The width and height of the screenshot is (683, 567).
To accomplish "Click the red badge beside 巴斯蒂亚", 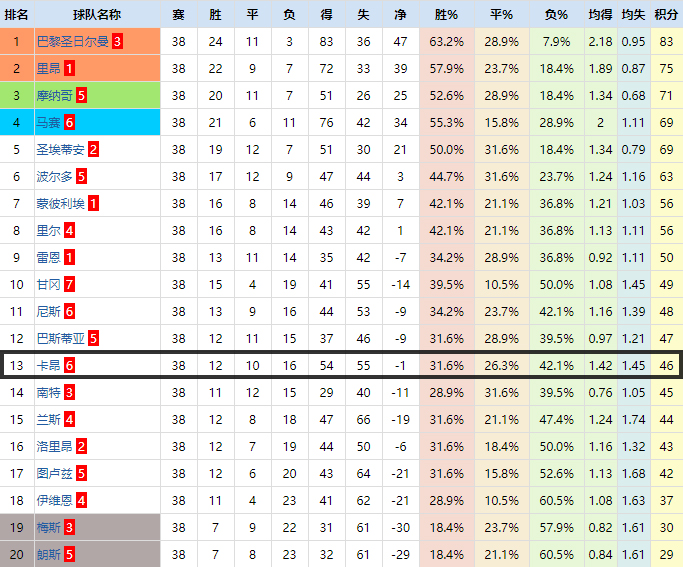I will (x=93, y=339).
